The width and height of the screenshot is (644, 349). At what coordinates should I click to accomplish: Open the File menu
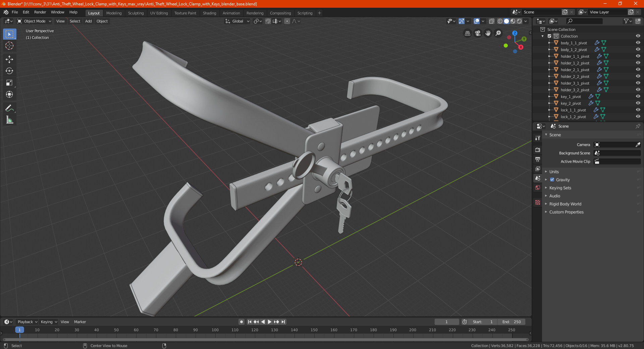coord(15,12)
